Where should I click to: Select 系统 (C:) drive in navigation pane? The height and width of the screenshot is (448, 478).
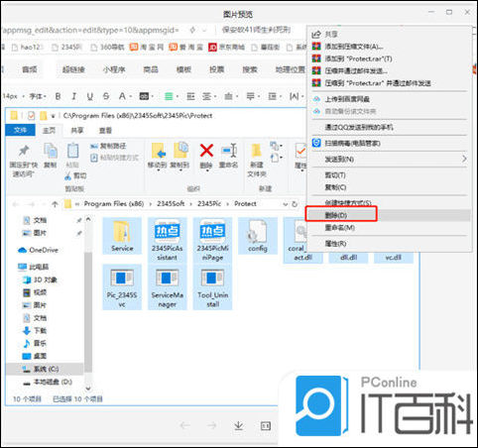[x=45, y=369]
